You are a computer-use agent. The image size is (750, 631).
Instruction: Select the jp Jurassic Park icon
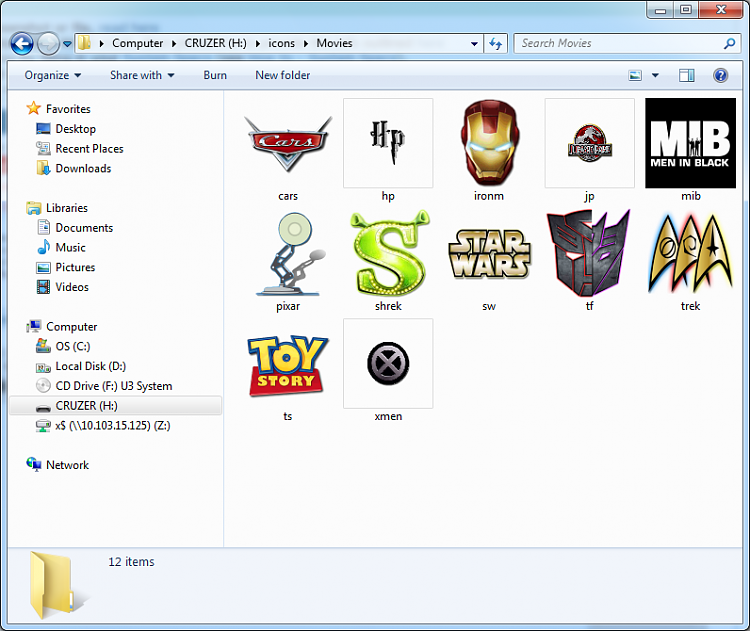tap(589, 144)
